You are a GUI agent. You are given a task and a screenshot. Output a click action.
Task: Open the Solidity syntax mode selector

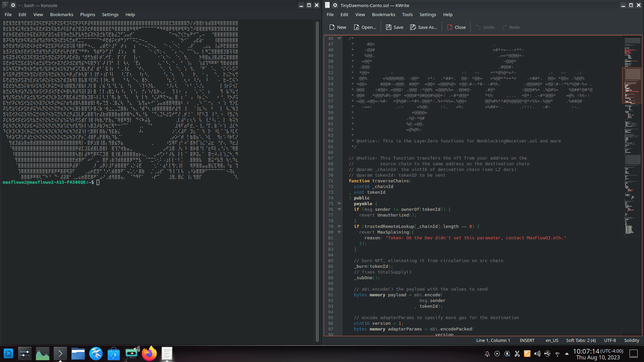631,340
